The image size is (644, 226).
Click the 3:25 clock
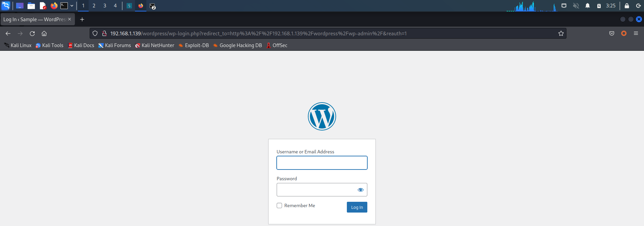611,6
